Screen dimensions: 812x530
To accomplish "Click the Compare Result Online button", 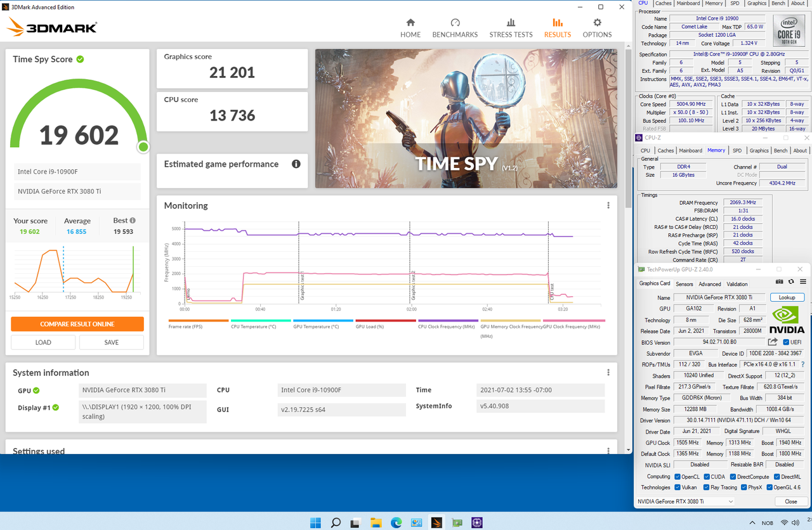I will click(x=77, y=324).
